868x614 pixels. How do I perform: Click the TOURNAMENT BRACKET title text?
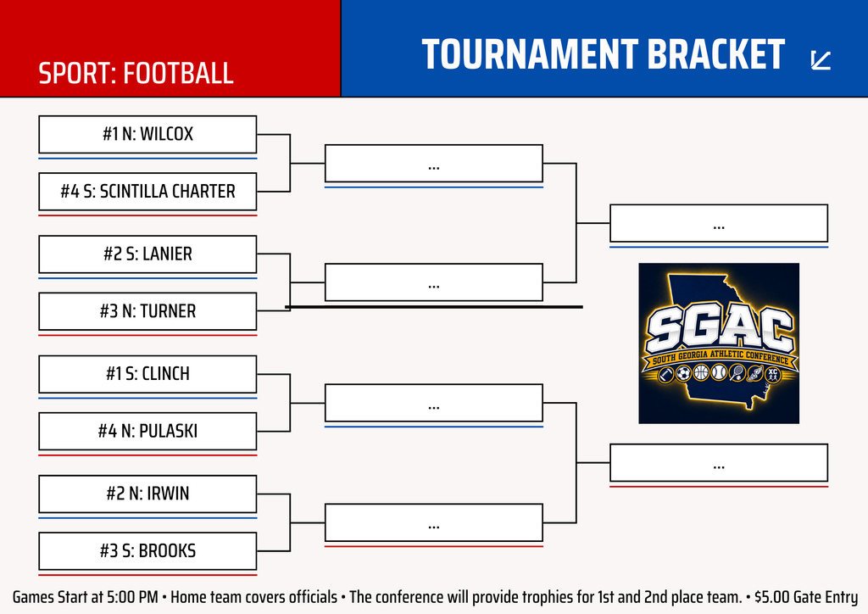tap(604, 54)
